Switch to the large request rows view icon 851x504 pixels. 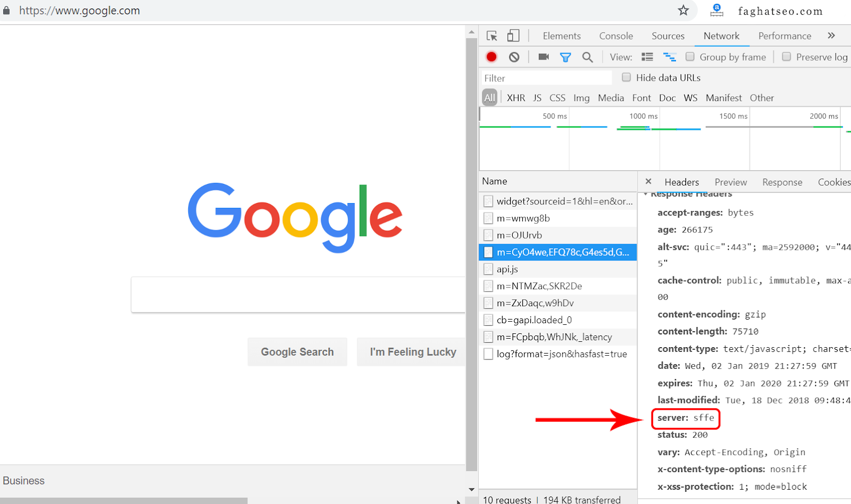[x=647, y=57]
